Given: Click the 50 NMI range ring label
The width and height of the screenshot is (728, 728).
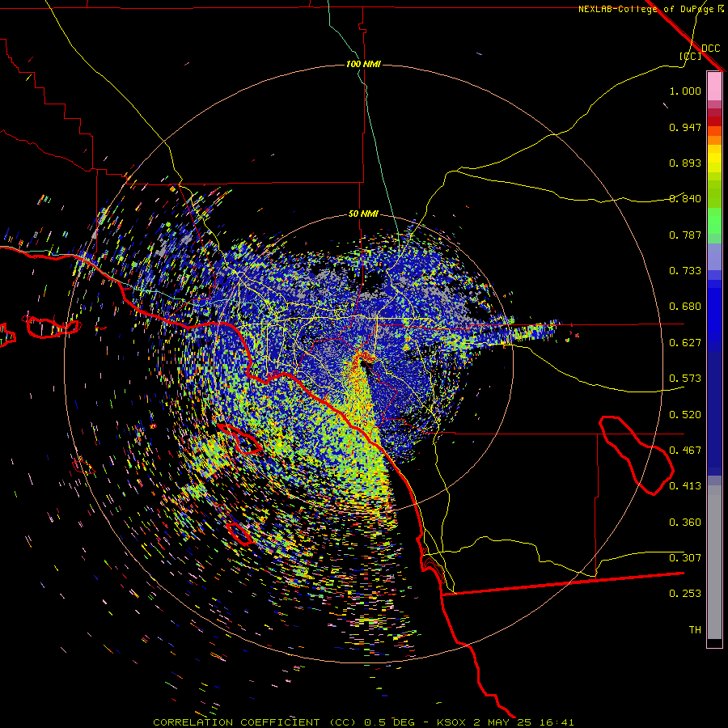Looking at the screenshot, I should click(x=363, y=214).
